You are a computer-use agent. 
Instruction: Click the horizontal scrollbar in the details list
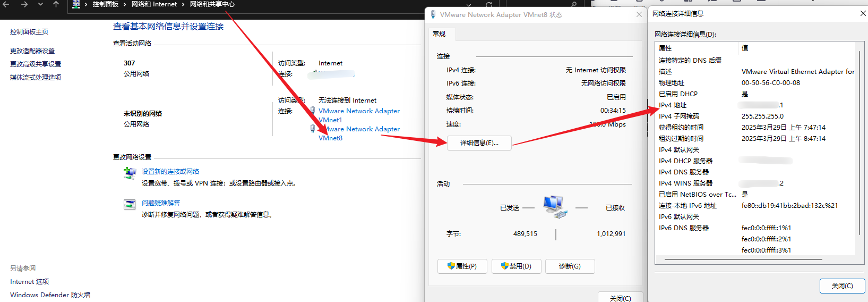(743, 259)
